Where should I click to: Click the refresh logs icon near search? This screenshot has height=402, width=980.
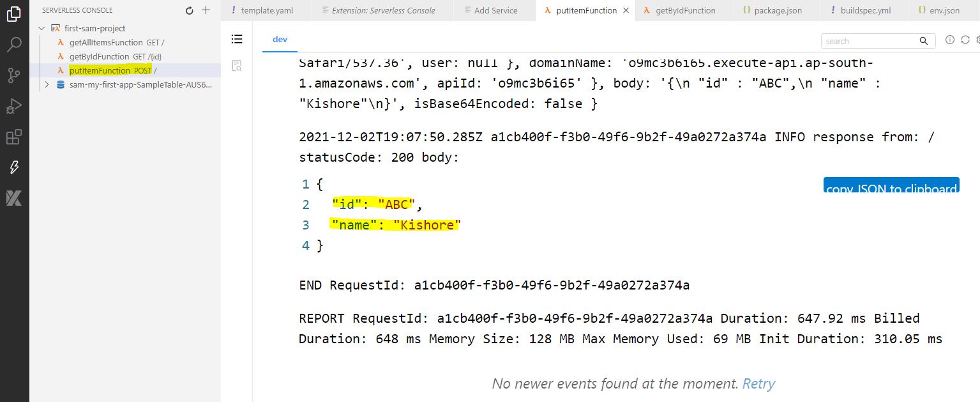click(x=965, y=40)
